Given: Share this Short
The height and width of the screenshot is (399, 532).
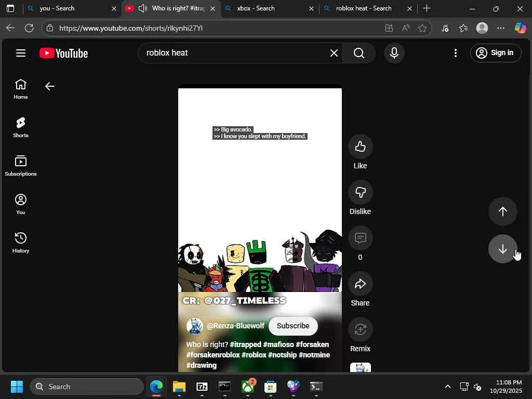Looking at the screenshot, I should (361, 284).
